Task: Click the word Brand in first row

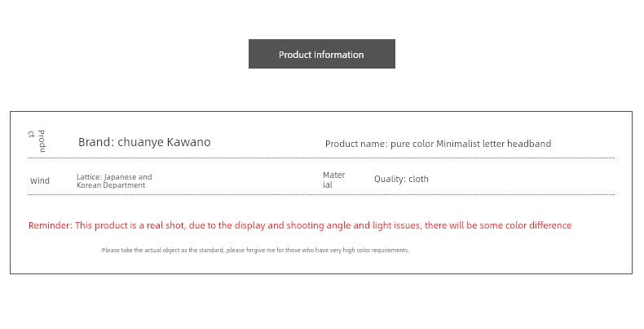Action: click(95, 142)
